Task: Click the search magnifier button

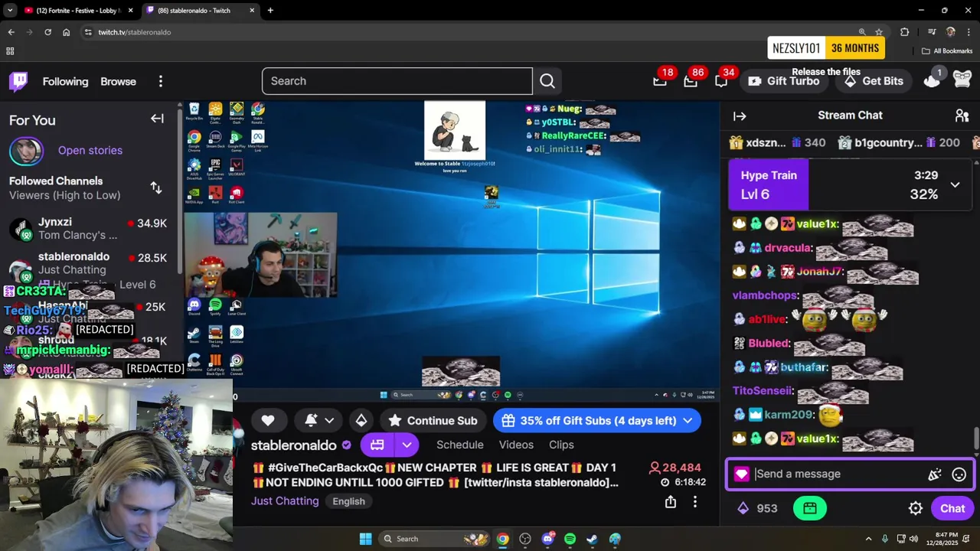Action: click(x=547, y=81)
